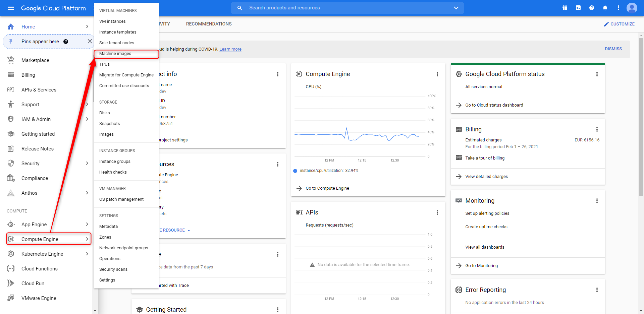Open the search bar dropdown arrow
644x314 pixels.
coord(456,8)
